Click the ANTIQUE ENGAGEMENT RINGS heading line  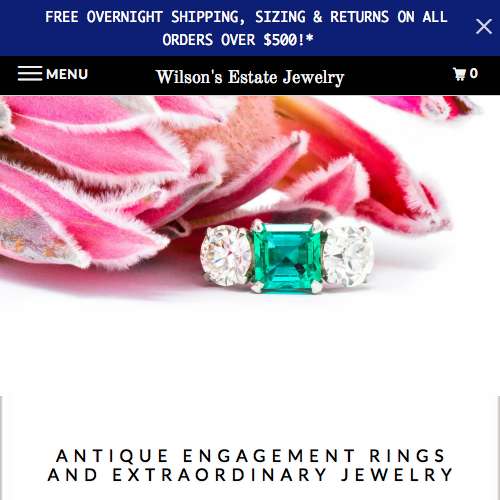point(251,456)
